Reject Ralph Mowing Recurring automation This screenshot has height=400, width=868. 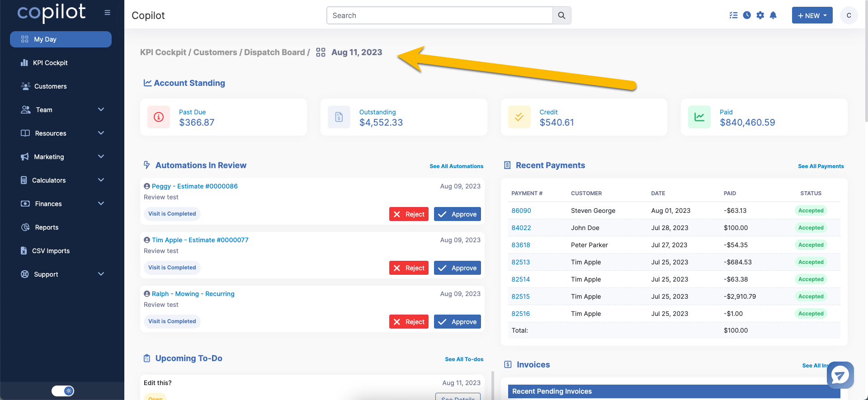pos(409,322)
